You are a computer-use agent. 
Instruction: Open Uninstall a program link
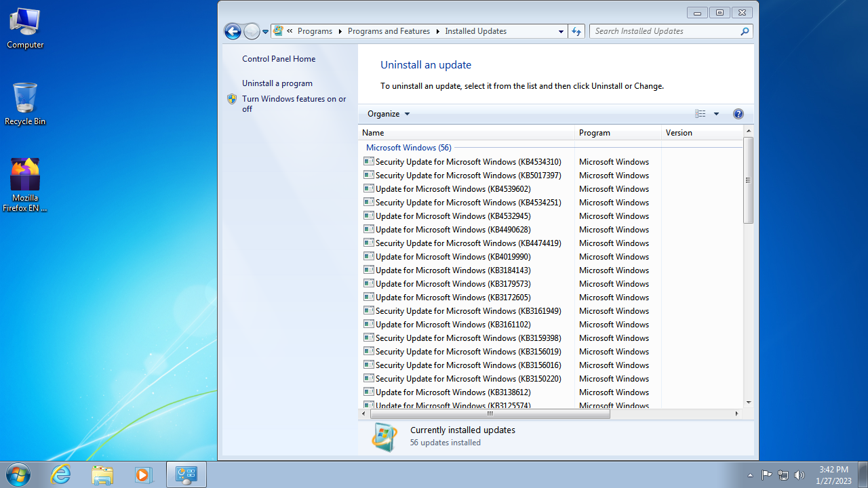277,83
